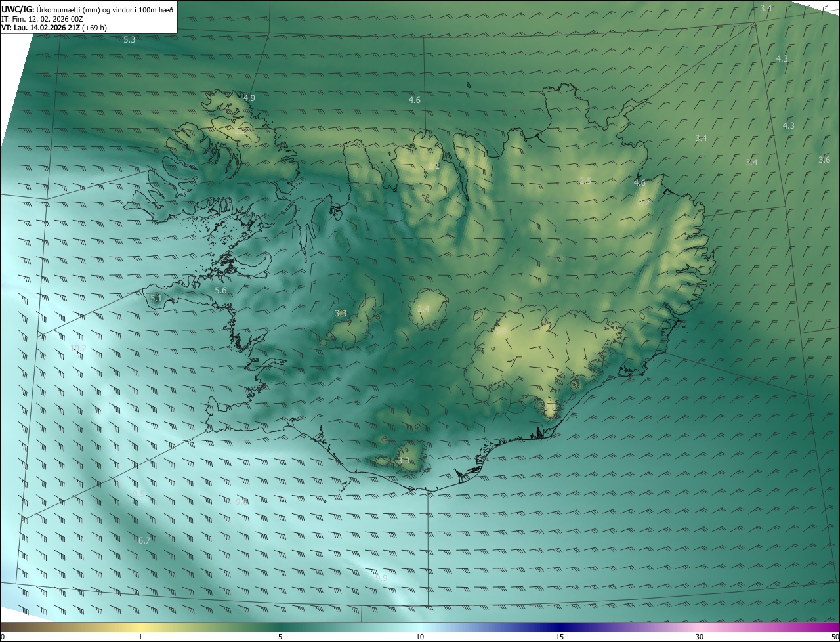Click the 10.2 value label
The image size is (840, 642).
(x=78, y=348)
